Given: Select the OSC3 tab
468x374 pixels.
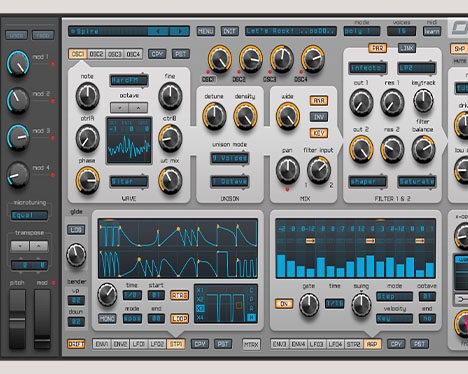Looking at the screenshot, I should [x=115, y=54].
